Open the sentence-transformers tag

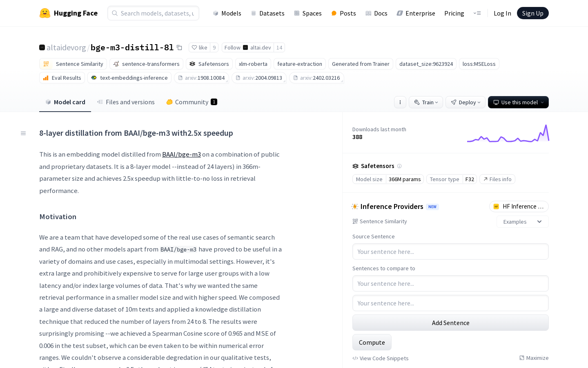[x=146, y=64]
